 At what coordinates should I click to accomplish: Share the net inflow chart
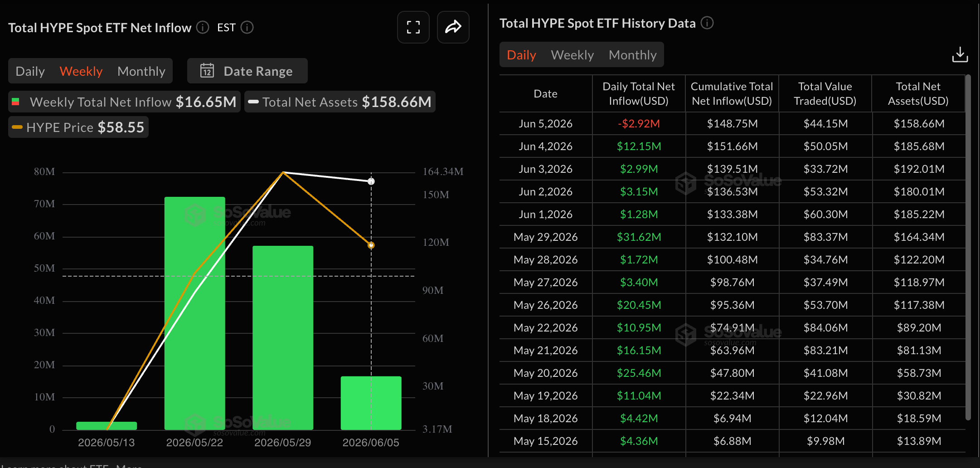[x=453, y=27]
